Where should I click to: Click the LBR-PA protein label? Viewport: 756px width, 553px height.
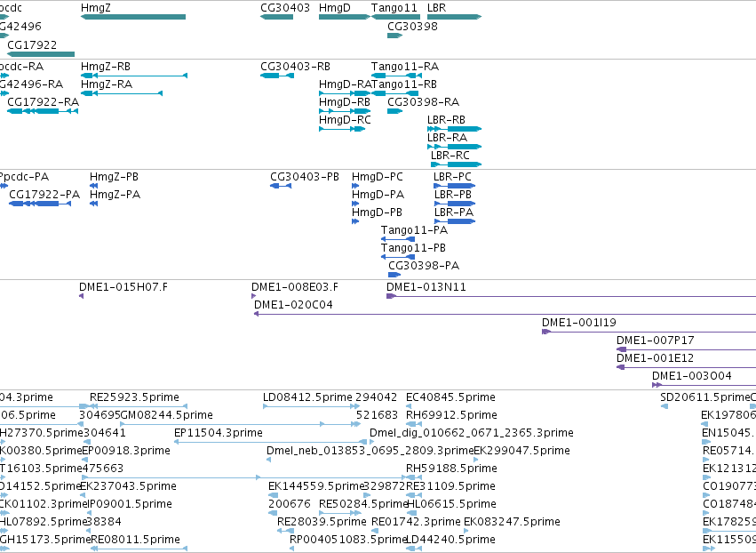coord(454,212)
